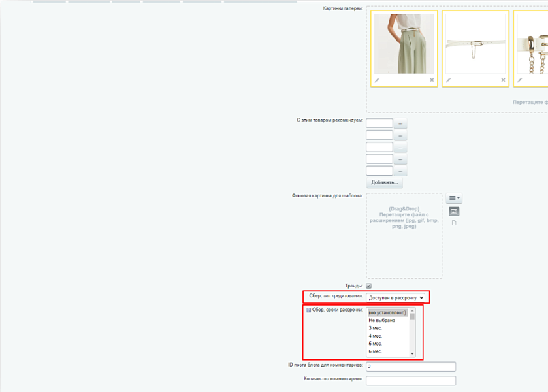
Task: Toggle the Тренды checkbox
Action: point(369,286)
